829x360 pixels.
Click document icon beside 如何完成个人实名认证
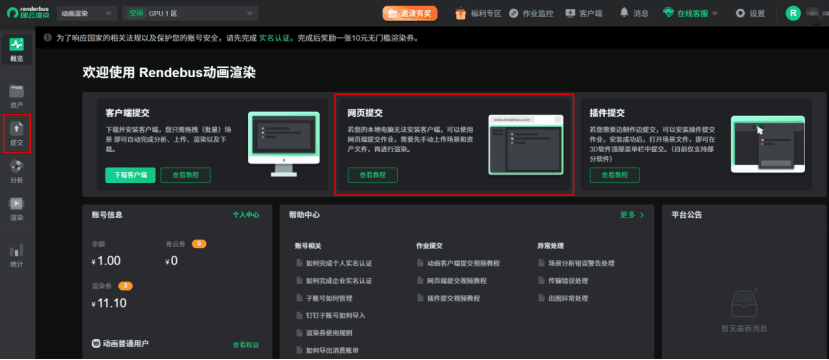[299, 263]
